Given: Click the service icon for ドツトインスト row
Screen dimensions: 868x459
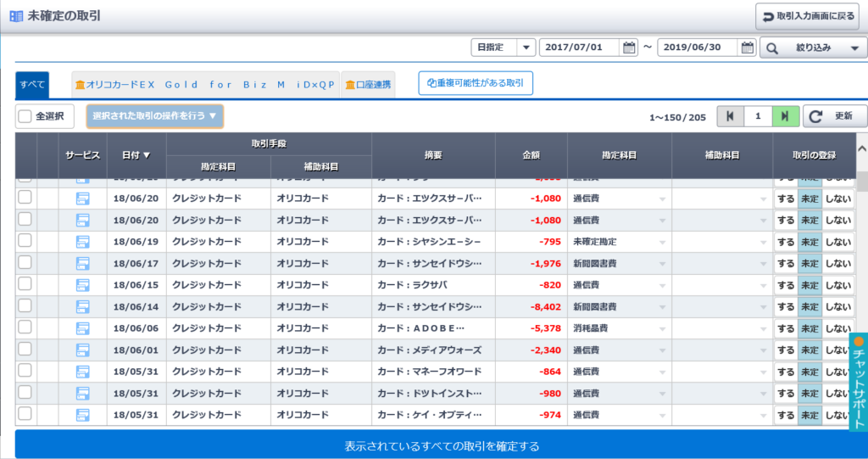Looking at the screenshot, I should click(x=82, y=393).
